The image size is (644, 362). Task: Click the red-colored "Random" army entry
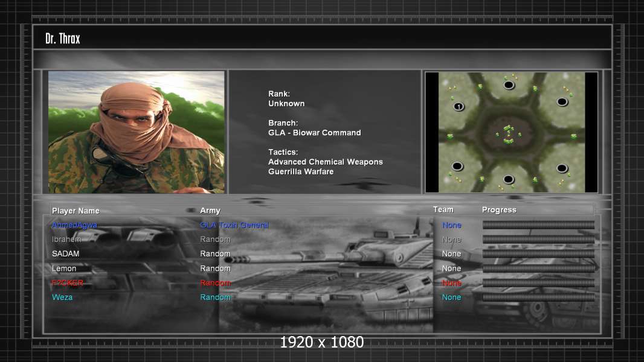(x=215, y=283)
